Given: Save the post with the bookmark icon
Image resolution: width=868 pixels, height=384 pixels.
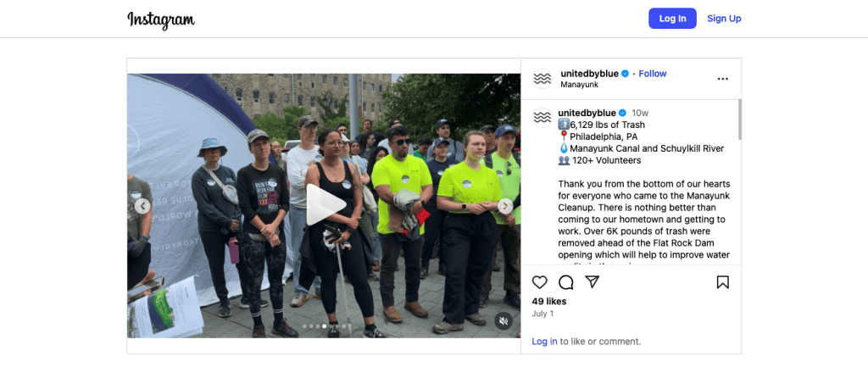Looking at the screenshot, I should [x=722, y=282].
